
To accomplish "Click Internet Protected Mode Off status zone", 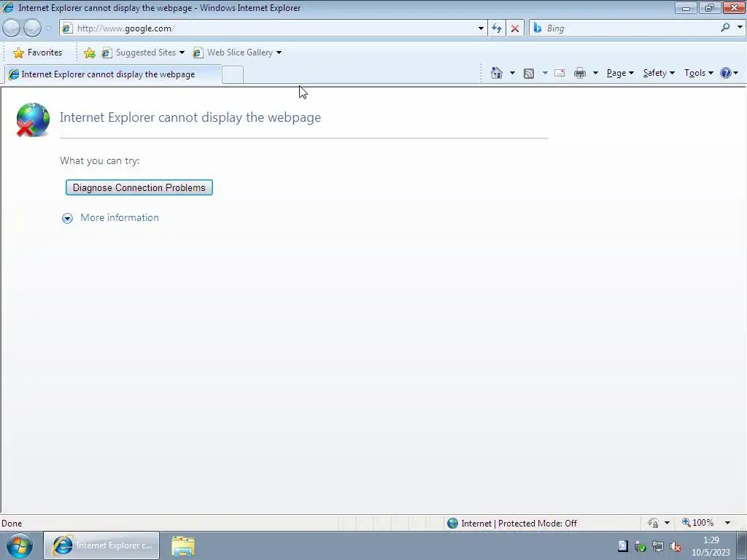I will coord(512,524).
